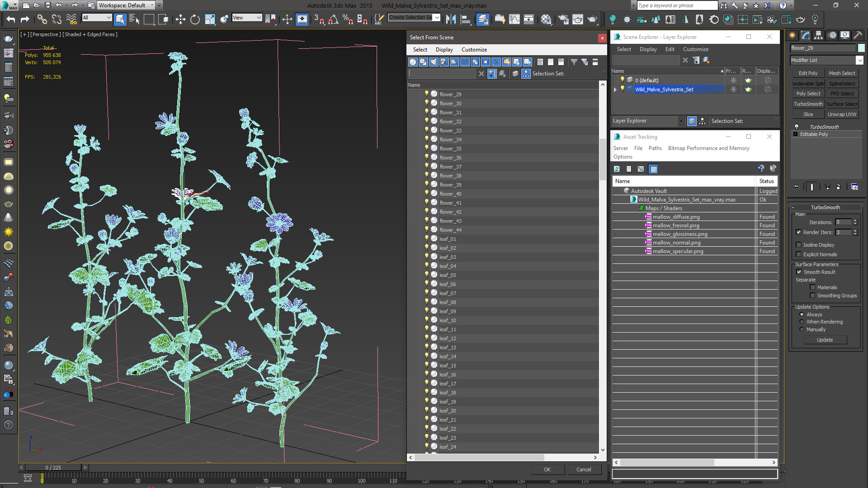868x488 pixels.
Task: Increase TurboSmooth Iterations spinner
Action: tap(855, 221)
